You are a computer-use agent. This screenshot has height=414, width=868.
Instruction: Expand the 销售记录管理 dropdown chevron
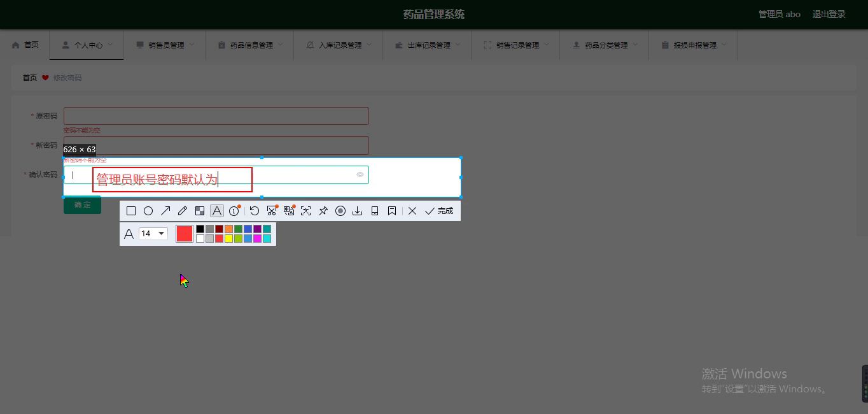tap(547, 45)
